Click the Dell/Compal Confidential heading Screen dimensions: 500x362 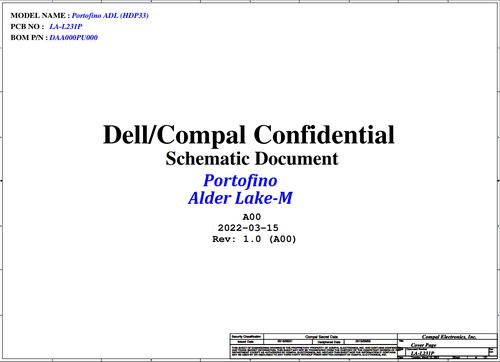tap(249, 135)
